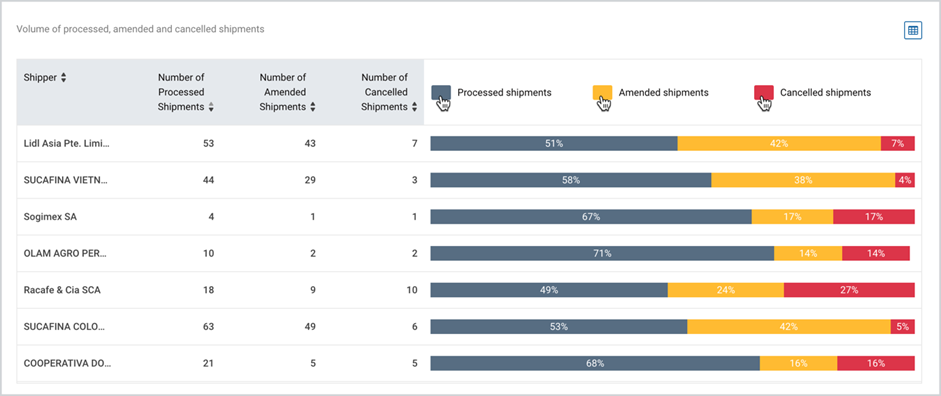Click Lidl Asia 51% processed bar segment
Screen dimensions: 941x396
(554, 143)
